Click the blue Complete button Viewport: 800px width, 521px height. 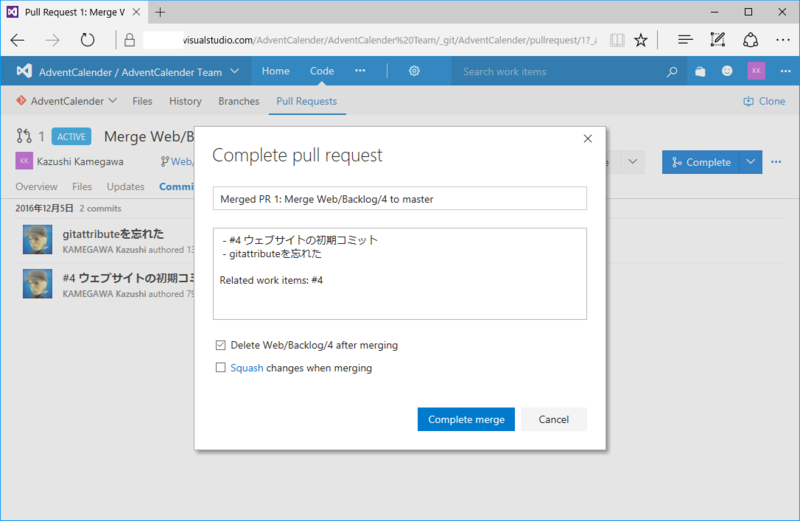(701, 162)
